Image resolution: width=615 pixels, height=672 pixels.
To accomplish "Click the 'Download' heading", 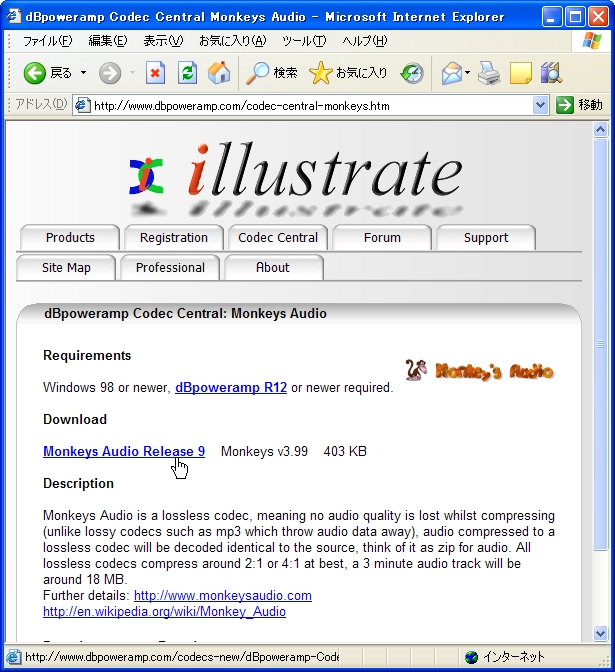I will pyautogui.click(x=75, y=419).
